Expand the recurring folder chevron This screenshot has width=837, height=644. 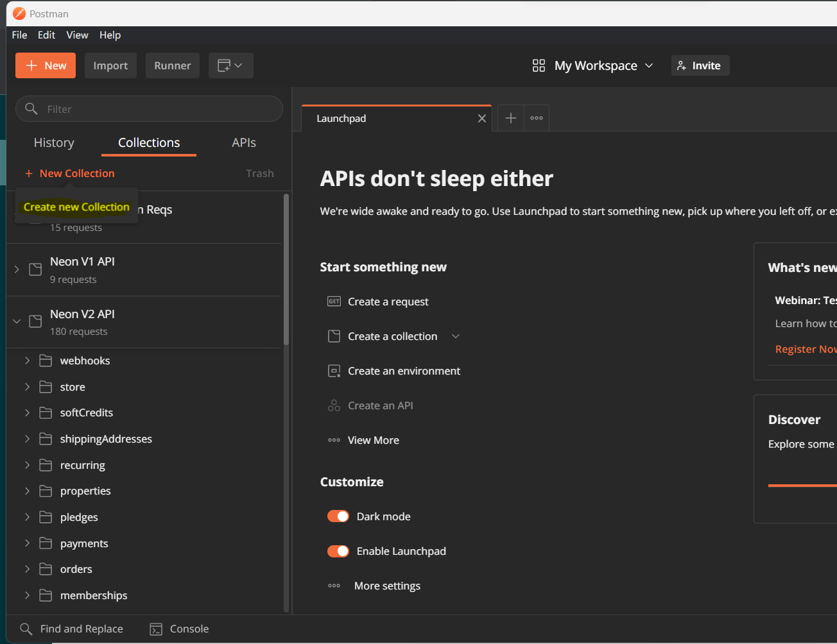point(27,465)
